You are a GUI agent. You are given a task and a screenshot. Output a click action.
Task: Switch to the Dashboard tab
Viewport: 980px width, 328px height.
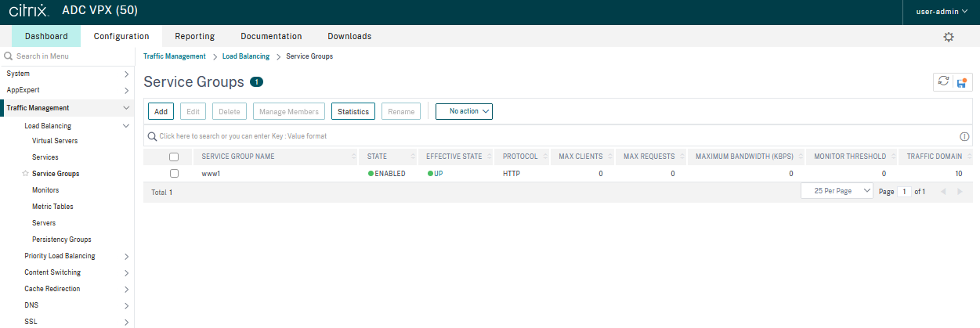[x=46, y=36]
